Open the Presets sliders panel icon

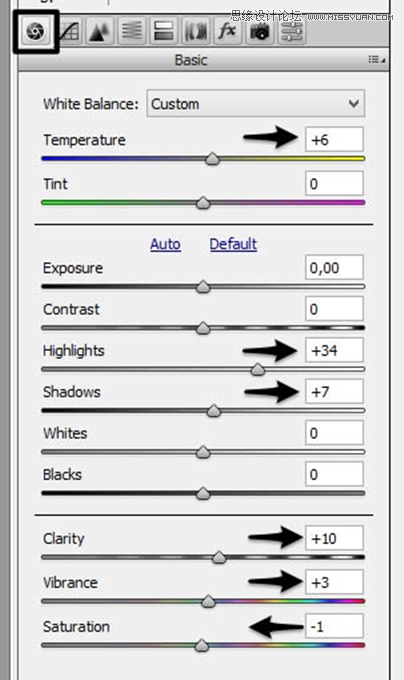(291, 32)
